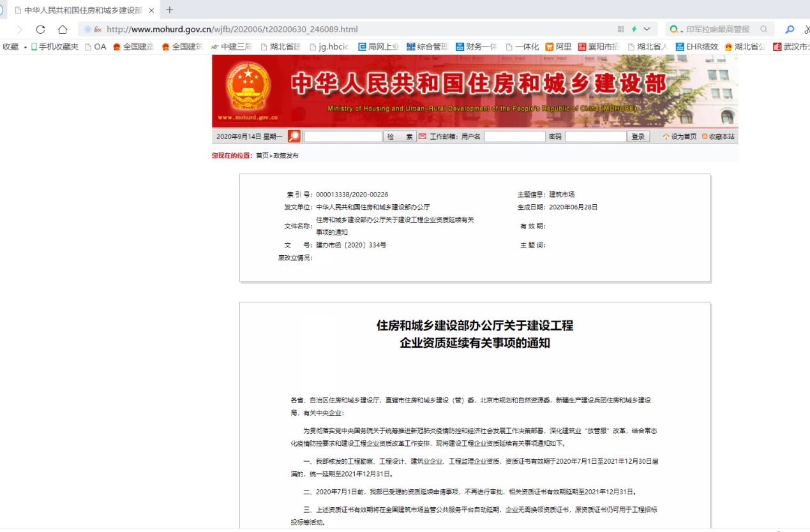This screenshot has width=810, height=532.
Task: Open the 一体化 bookmark
Action: (522, 47)
